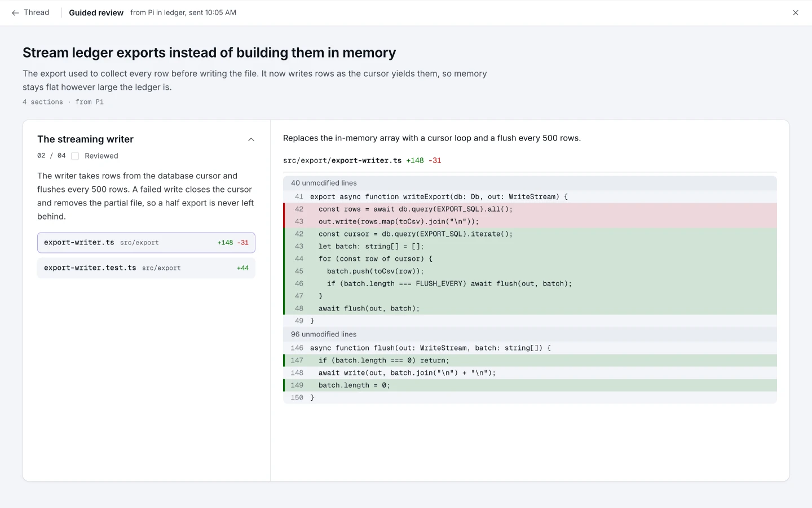Click summary 'Replaces the in-memory array' text

(432, 138)
